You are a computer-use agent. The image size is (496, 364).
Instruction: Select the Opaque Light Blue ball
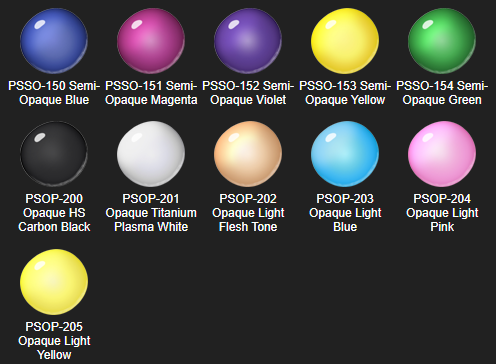[x=345, y=154]
